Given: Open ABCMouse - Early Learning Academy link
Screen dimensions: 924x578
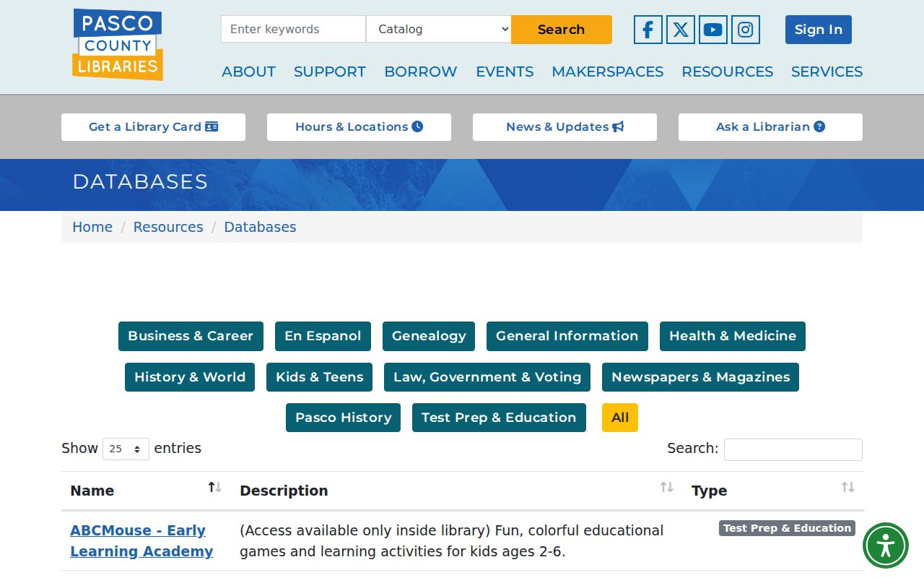Looking at the screenshot, I should pyautogui.click(x=141, y=540).
